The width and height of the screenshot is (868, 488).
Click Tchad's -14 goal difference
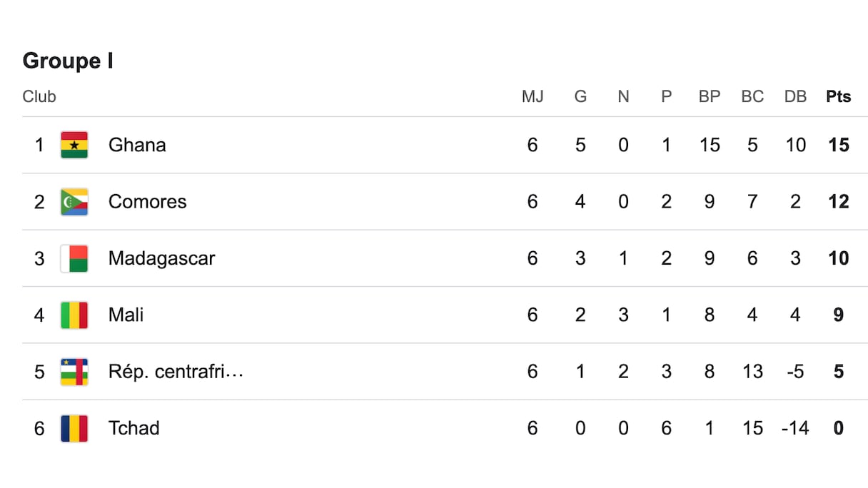tap(794, 428)
